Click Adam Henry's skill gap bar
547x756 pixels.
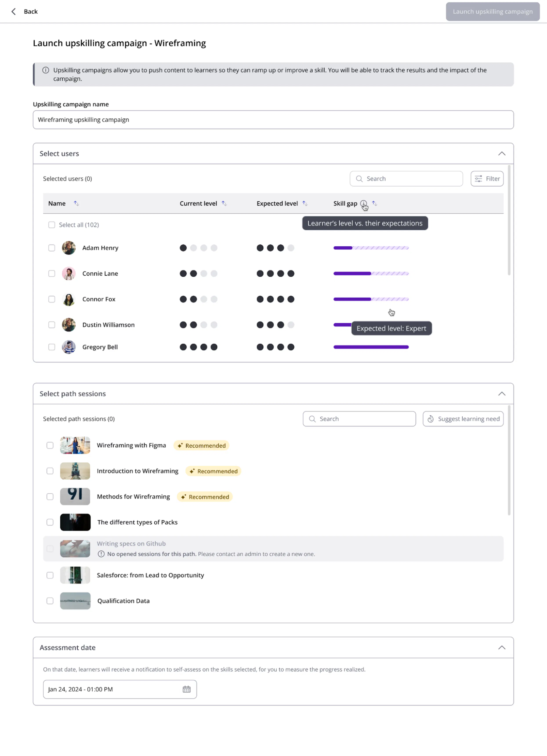click(371, 248)
